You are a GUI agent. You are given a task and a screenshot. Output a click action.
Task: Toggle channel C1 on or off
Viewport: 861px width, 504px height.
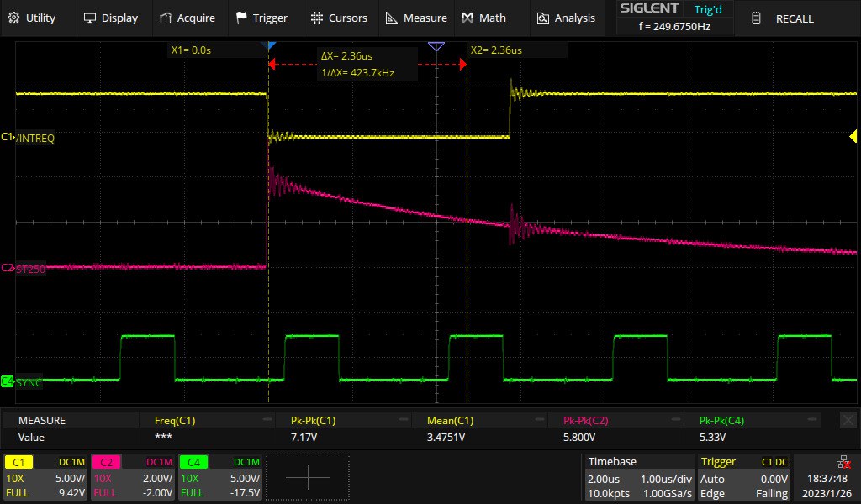coord(18,461)
